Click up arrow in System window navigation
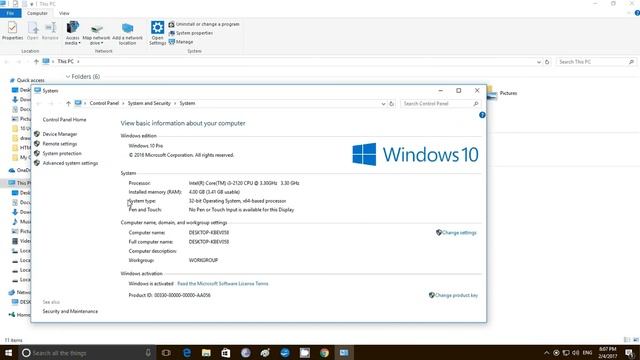The image size is (640, 360). [68, 104]
